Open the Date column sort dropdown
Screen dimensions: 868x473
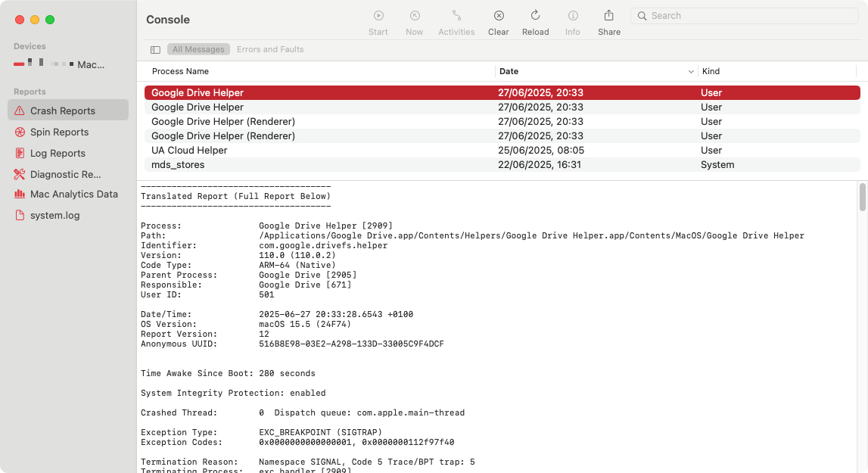[x=689, y=71]
